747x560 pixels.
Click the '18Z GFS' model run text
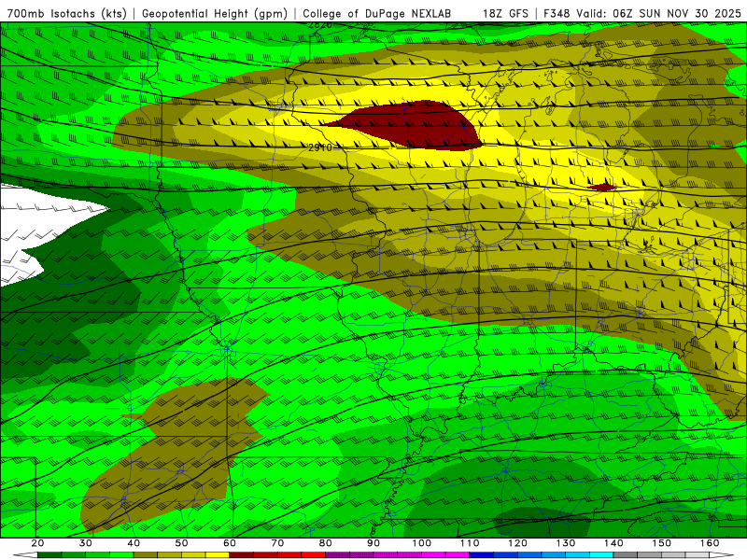505,13
